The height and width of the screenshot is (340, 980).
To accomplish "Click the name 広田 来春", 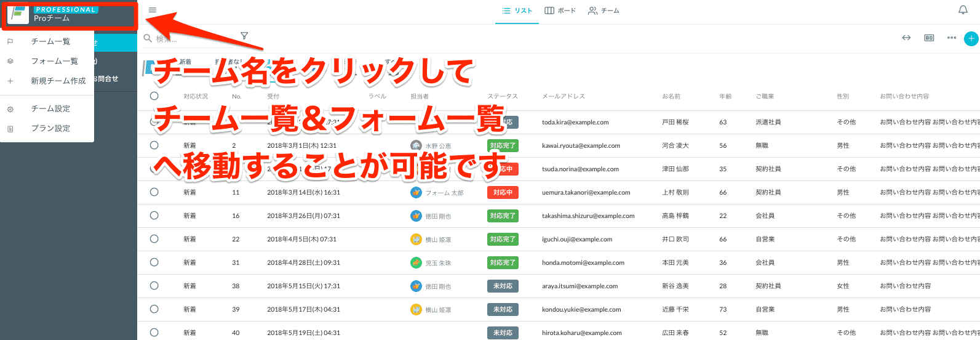I will click(675, 333).
